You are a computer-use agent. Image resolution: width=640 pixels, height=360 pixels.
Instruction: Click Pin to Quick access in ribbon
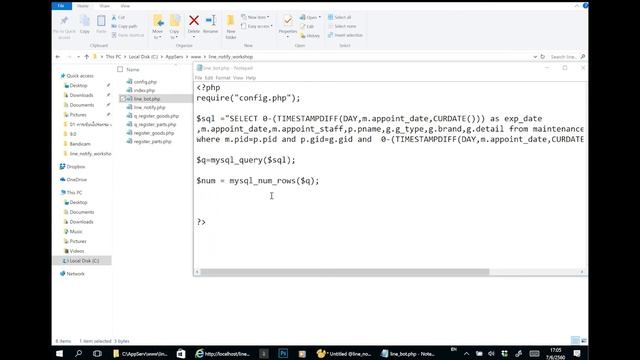click(x=64, y=27)
